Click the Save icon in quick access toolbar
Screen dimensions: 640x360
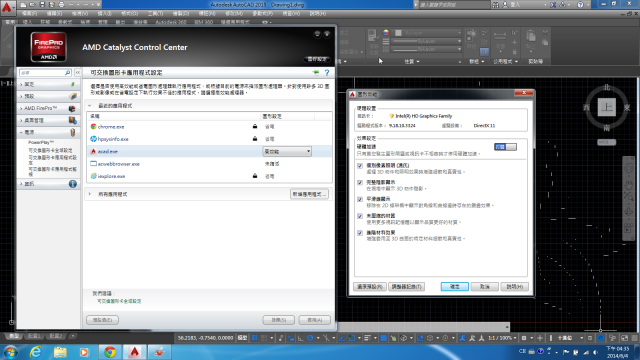42,4
